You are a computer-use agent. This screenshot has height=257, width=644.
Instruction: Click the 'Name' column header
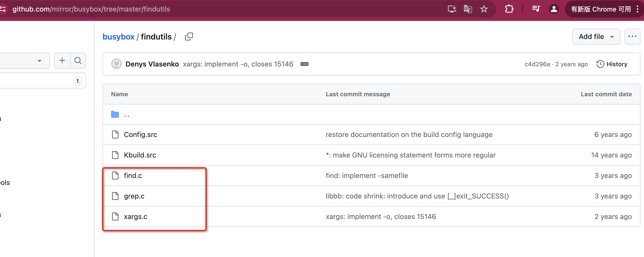pyautogui.click(x=119, y=94)
